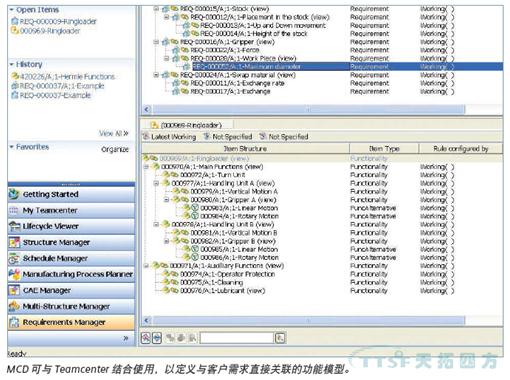The image size is (510, 380).
Task: Collapse the History section
Action: tap(12, 64)
